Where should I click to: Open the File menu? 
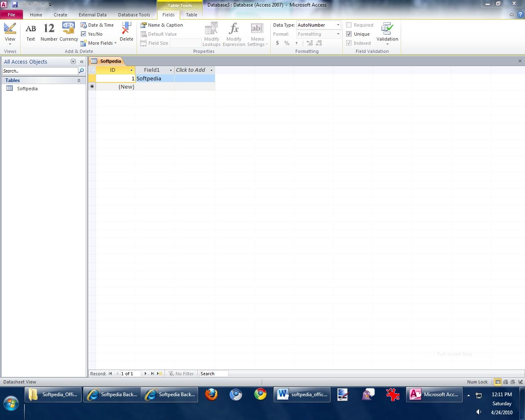coord(11,15)
